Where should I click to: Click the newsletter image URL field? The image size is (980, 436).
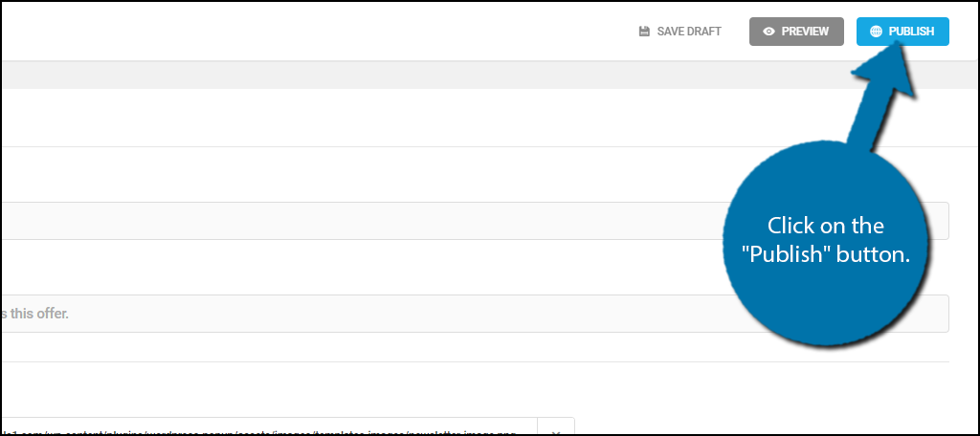click(x=269, y=427)
